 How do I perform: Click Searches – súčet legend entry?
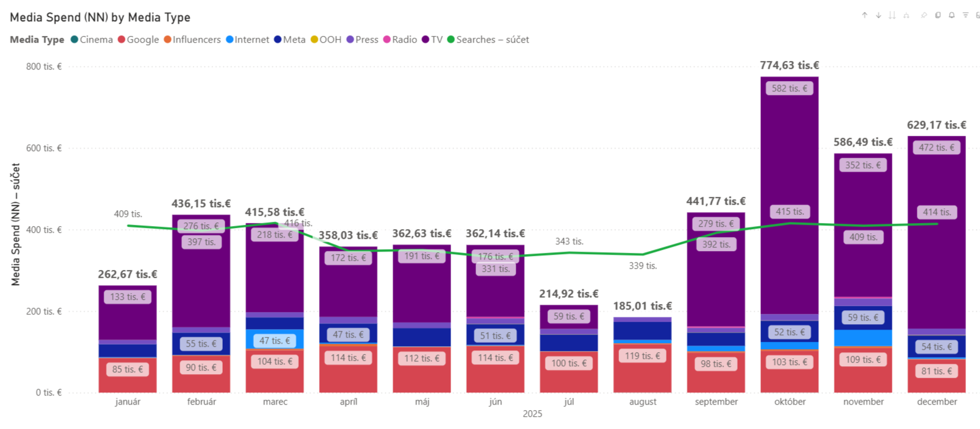point(488,40)
